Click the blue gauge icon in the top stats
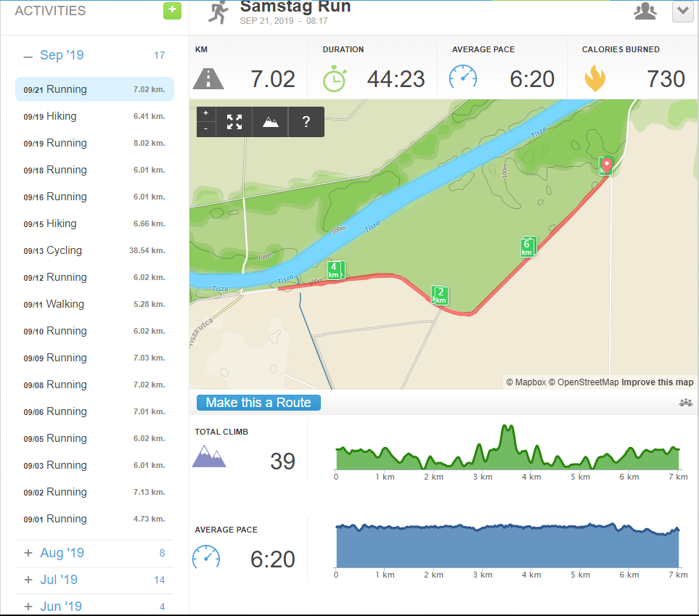The height and width of the screenshot is (616, 699). (462, 78)
